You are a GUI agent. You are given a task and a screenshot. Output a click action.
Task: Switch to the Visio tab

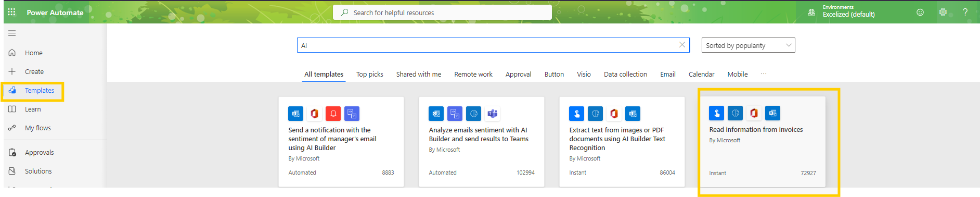584,75
